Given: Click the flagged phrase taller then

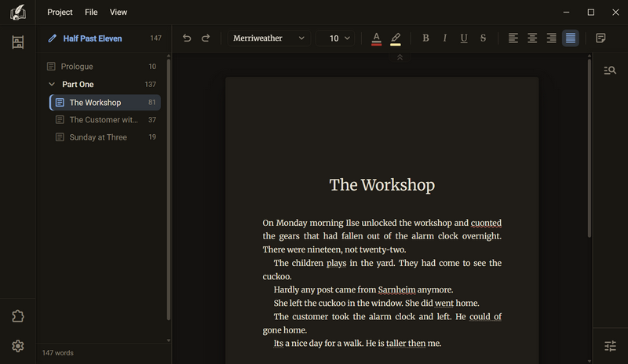Looking at the screenshot, I should point(406,344).
